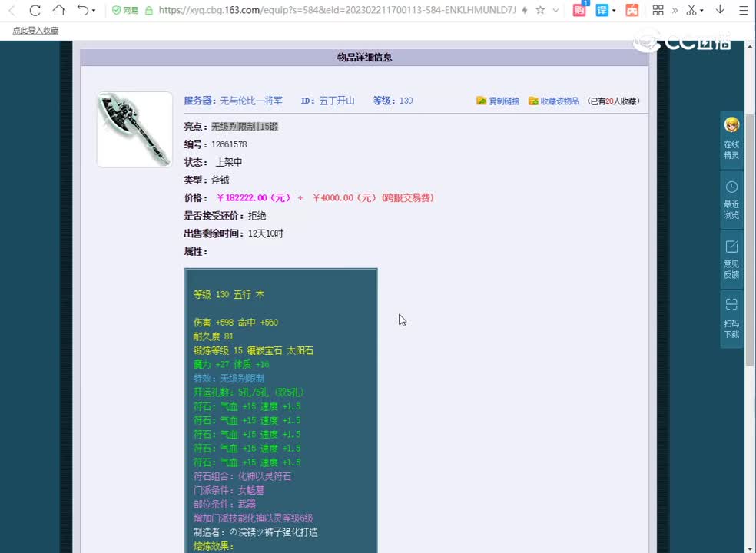Click the vertical page scrollbar thumb
The width and height of the screenshot is (756, 553).
pyautogui.click(x=750, y=240)
